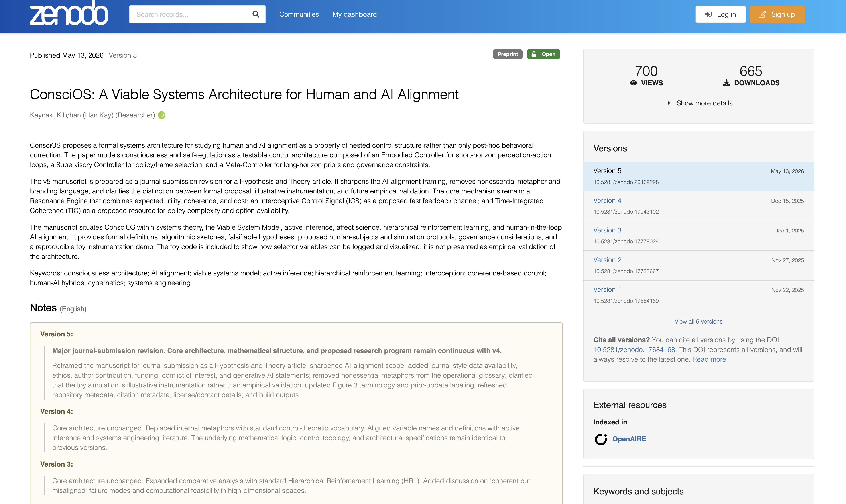The image size is (846, 504).
Task: Open Version 2 record
Action: coord(607,260)
